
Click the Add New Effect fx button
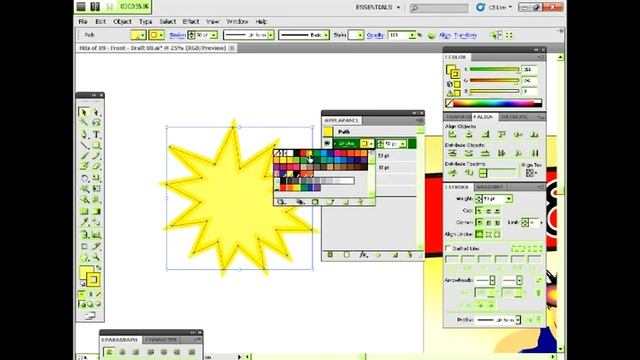coord(363,255)
